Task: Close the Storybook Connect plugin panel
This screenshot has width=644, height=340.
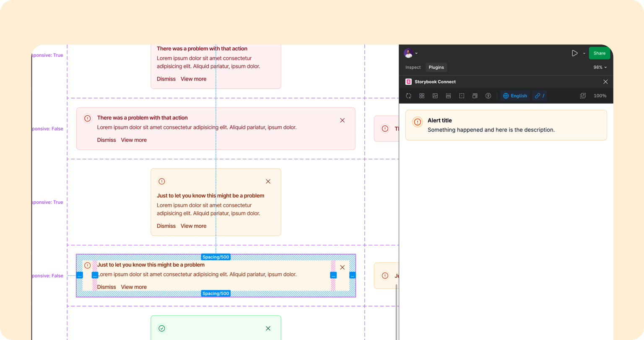Action: pos(605,82)
